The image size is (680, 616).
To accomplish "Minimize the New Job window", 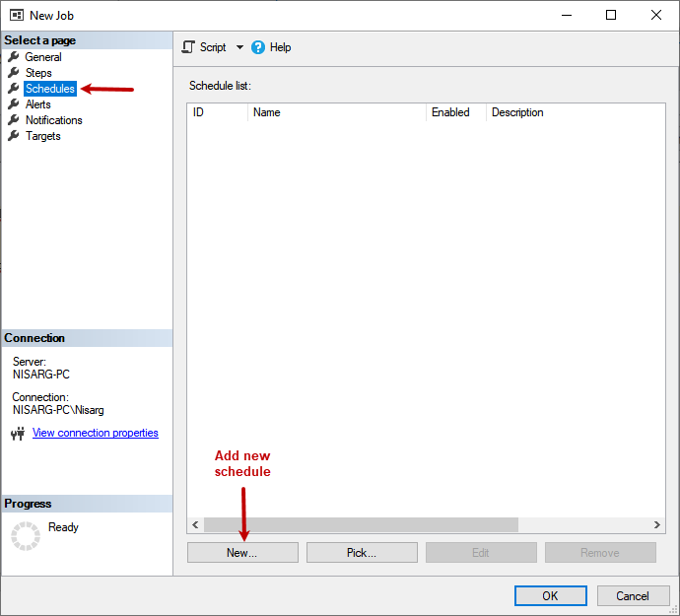I will (x=567, y=15).
